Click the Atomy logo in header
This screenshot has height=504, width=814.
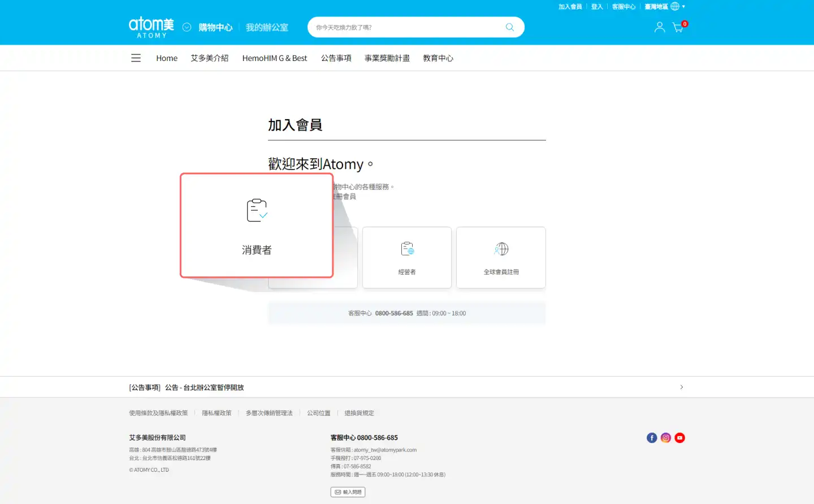click(x=151, y=27)
